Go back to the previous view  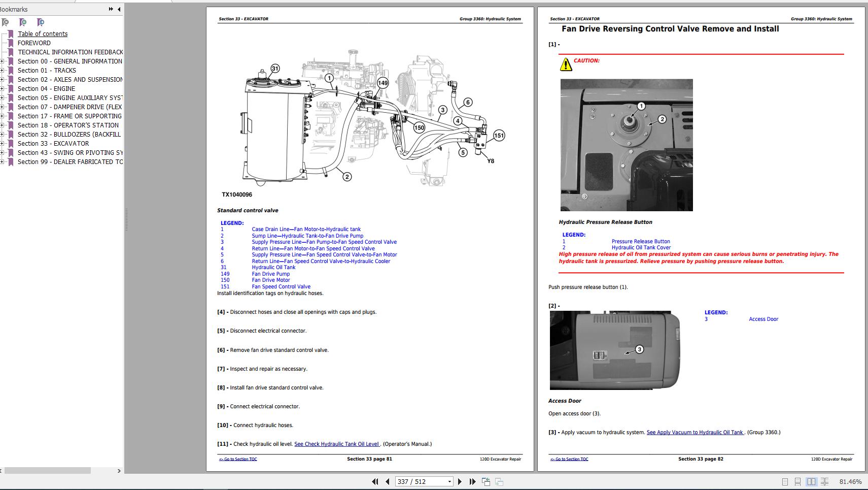click(486, 481)
